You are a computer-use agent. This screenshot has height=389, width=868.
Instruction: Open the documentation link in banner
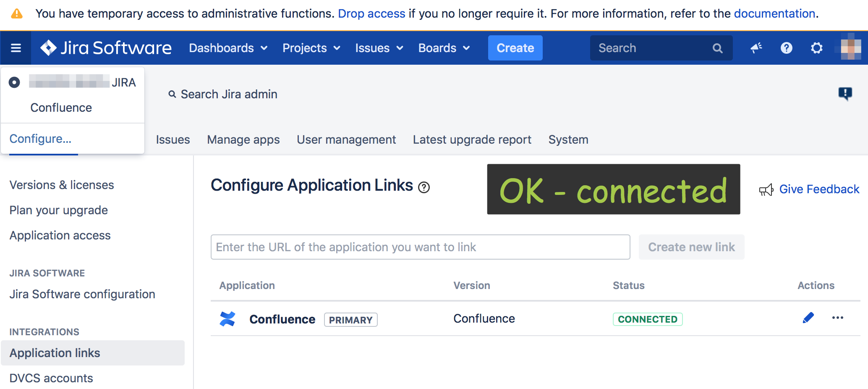click(774, 14)
